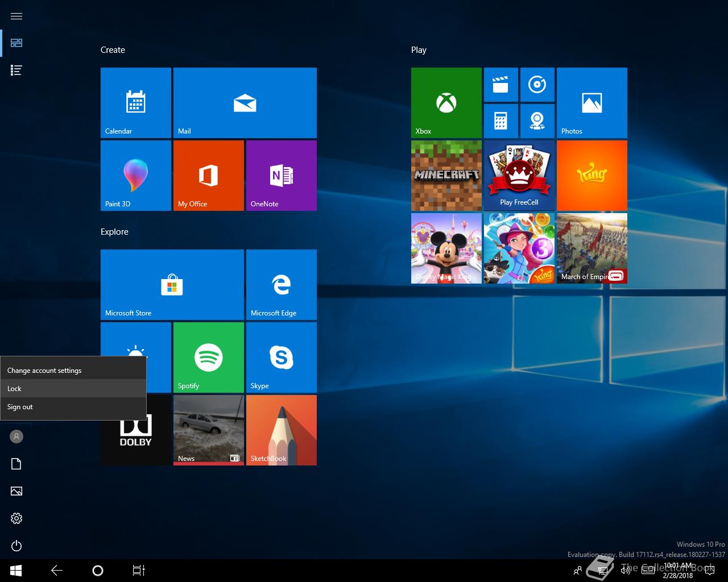Open the News live tile

209,430
